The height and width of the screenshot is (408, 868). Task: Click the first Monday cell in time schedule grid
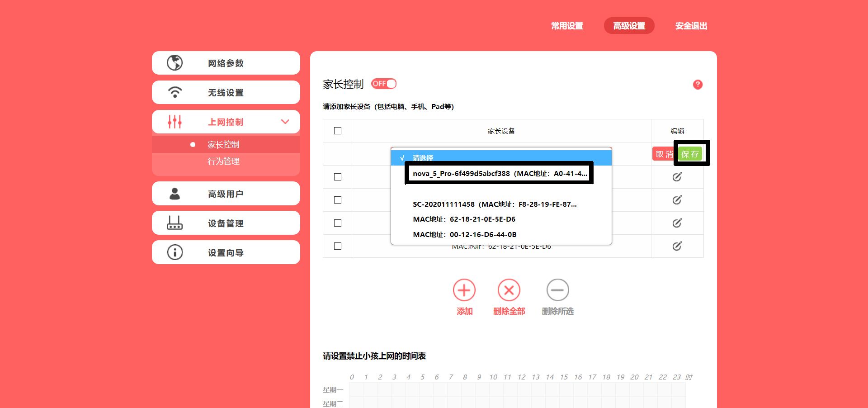click(356, 389)
